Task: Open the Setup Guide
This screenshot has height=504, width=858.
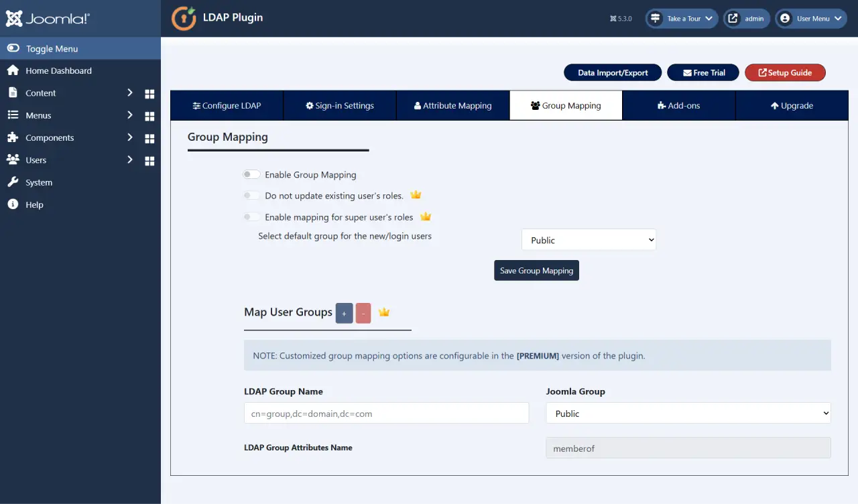Action: 785,72
